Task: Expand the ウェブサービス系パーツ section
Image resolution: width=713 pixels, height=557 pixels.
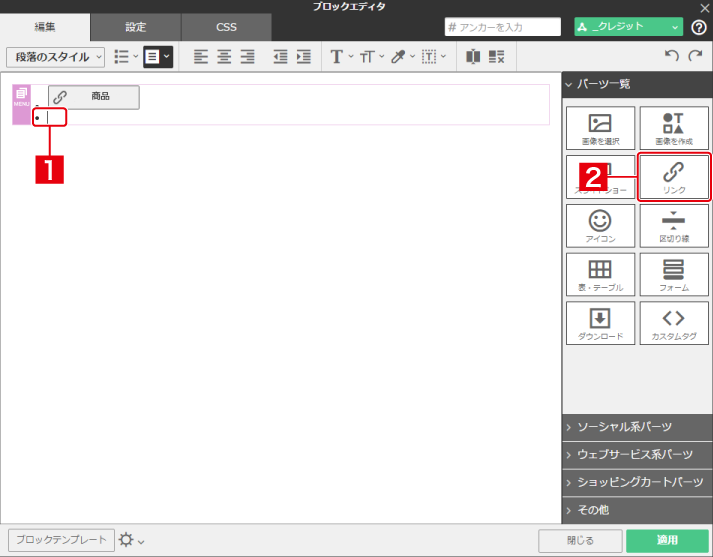Action: point(637,455)
